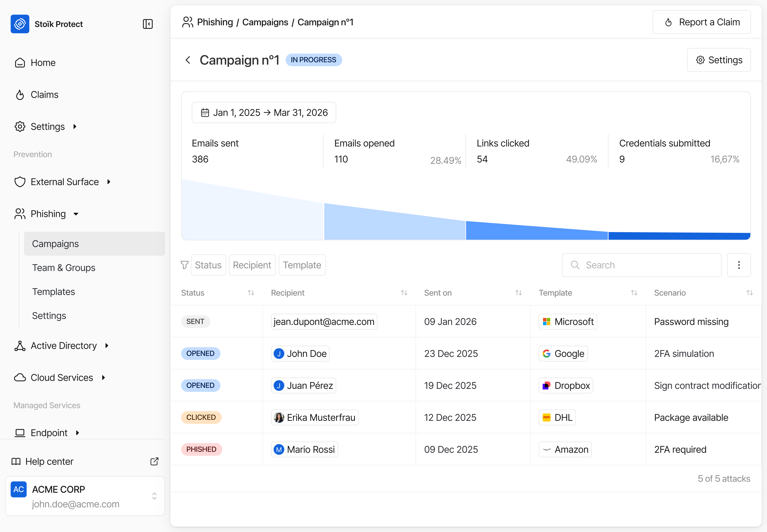Image resolution: width=767 pixels, height=532 pixels.
Task: Sort the Sent on column
Action: 518,293
